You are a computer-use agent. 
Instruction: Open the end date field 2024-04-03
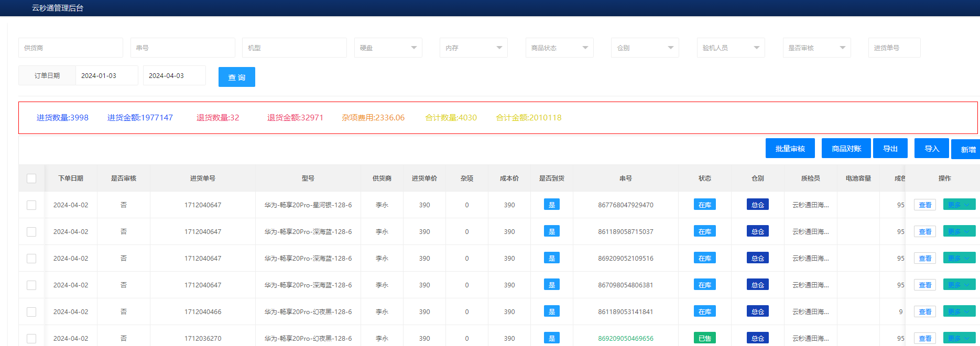pyautogui.click(x=175, y=75)
